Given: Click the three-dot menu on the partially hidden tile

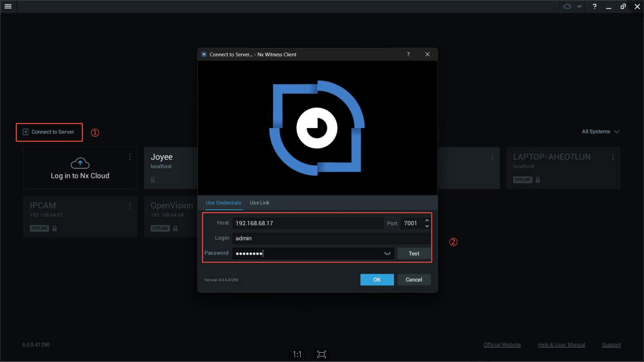Looking at the screenshot, I should tap(492, 157).
